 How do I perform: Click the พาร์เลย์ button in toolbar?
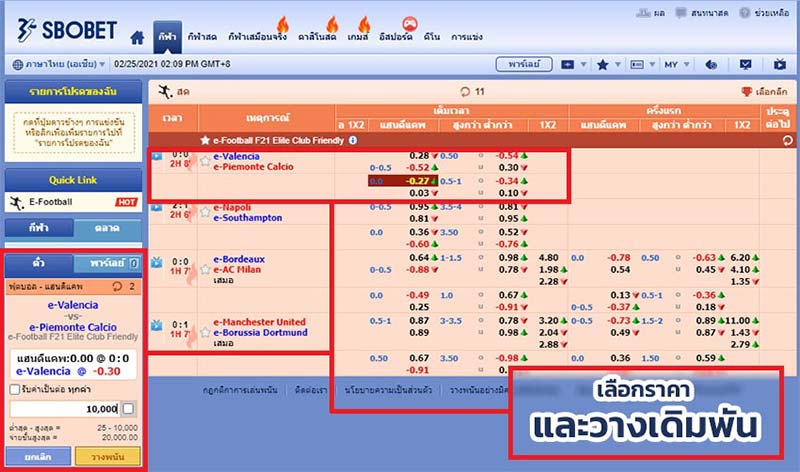point(524,64)
